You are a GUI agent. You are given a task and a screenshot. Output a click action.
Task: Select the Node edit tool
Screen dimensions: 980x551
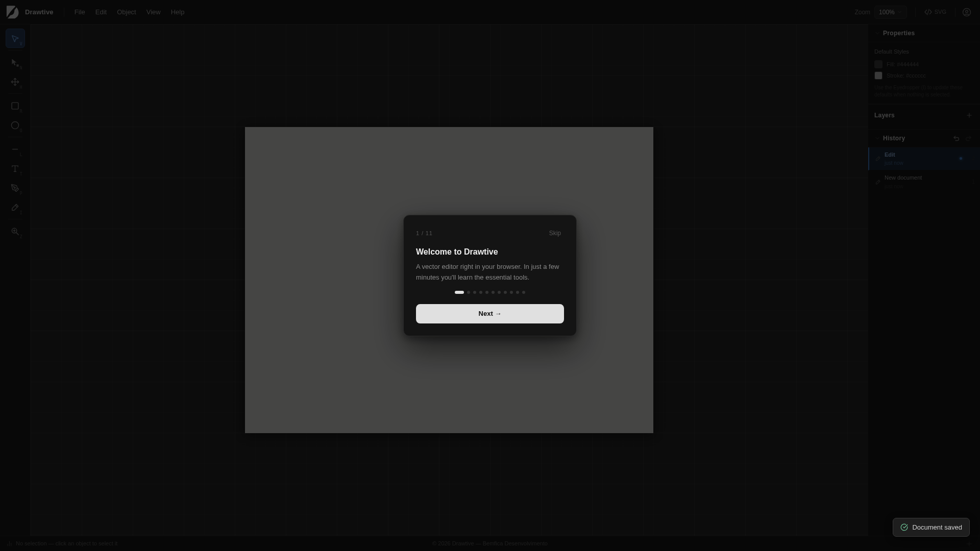coord(15,63)
